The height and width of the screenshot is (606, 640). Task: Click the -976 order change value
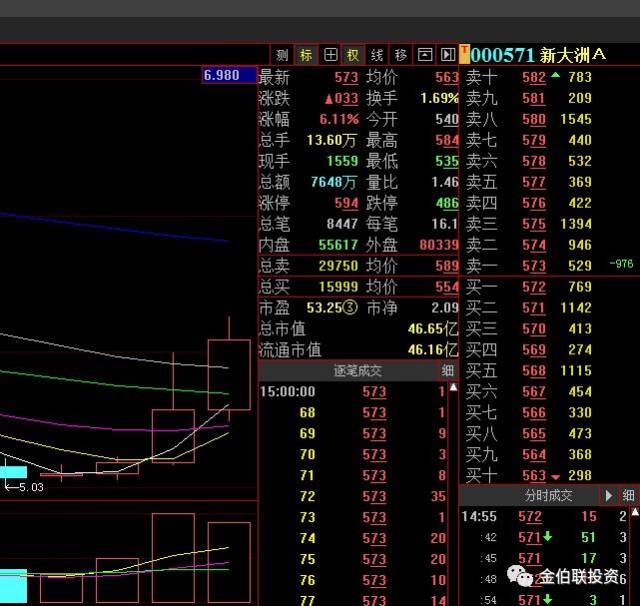pos(621,264)
